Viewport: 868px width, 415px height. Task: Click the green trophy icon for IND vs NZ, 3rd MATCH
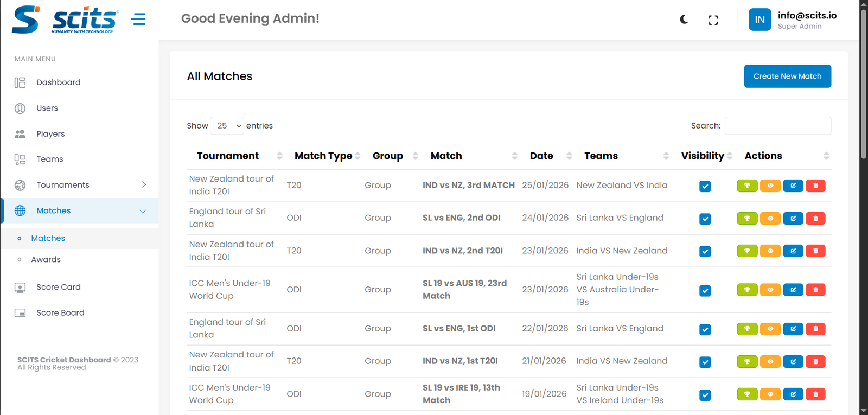point(747,186)
